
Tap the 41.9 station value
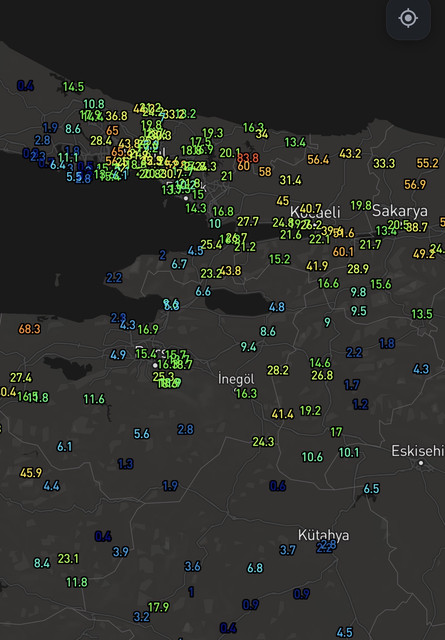click(x=317, y=266)
